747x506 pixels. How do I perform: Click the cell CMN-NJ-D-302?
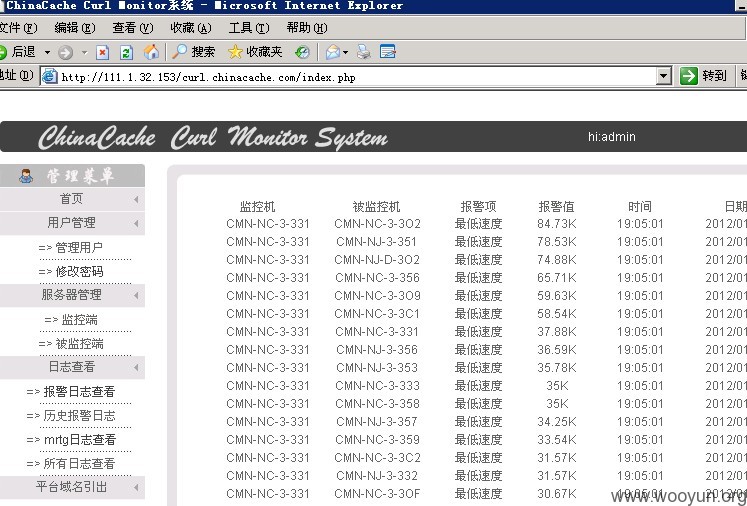[x=377, y=260]
